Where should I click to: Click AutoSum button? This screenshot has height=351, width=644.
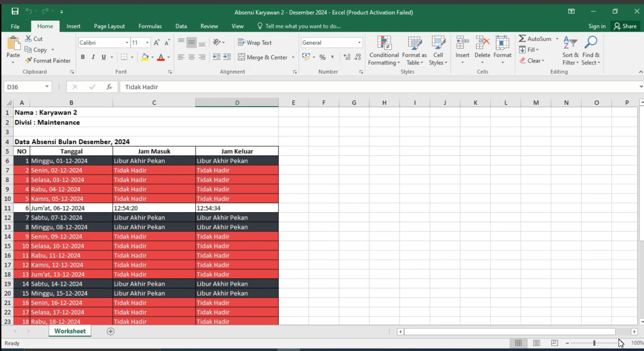pos(535,39)
